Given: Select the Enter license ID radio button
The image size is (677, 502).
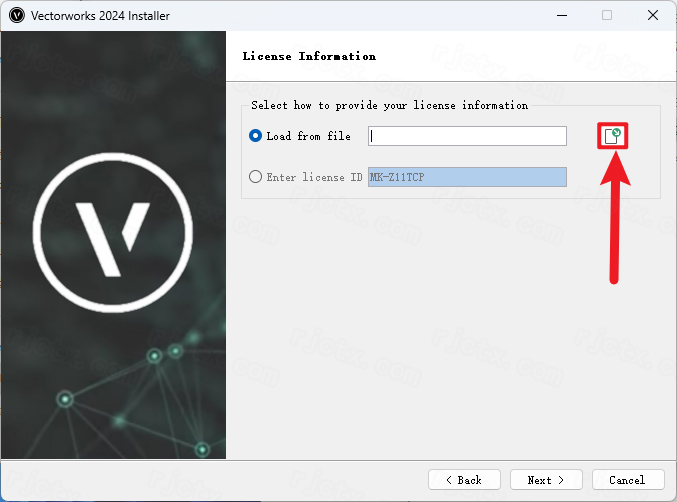Looking at the screenshot, I should tap(256, 177).
